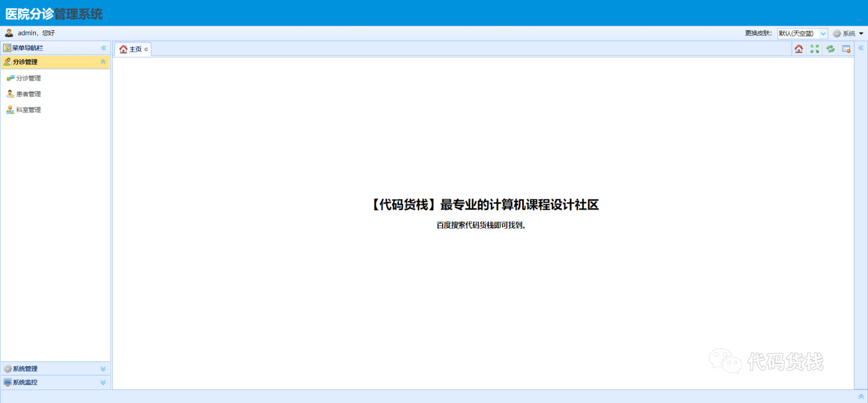Select the 主页 tab
This screenshot has width=868, height=403.
[133, 49]
